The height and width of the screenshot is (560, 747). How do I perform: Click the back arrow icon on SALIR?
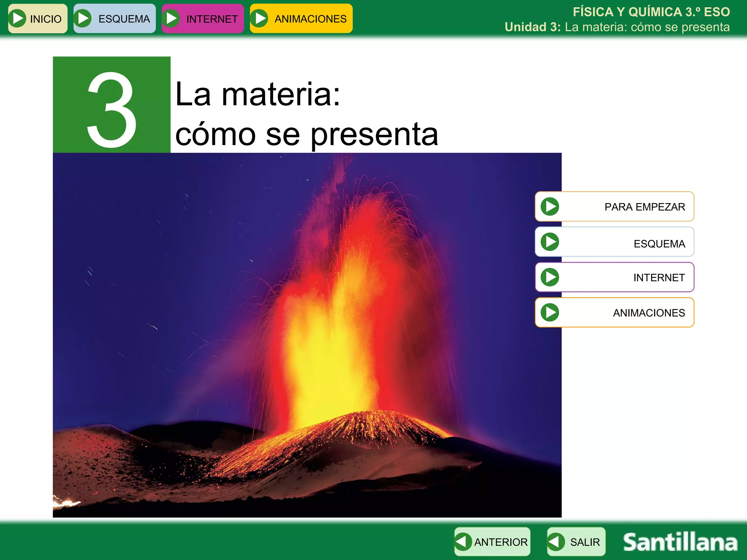point(556,542)
